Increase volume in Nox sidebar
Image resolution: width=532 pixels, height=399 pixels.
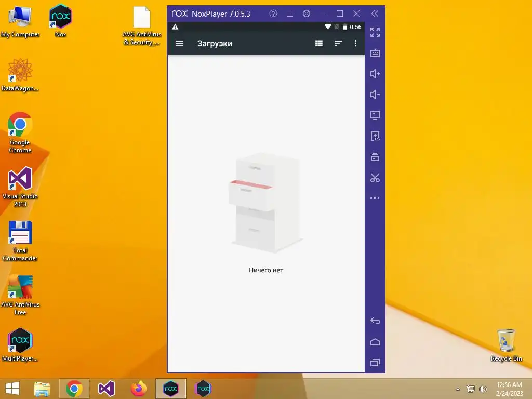(375, 74)
